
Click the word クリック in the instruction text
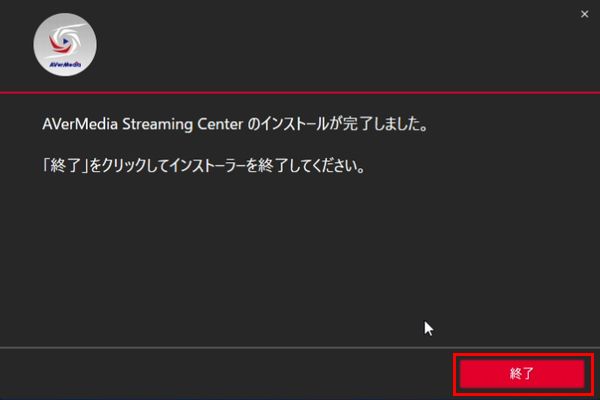point(124,166)
